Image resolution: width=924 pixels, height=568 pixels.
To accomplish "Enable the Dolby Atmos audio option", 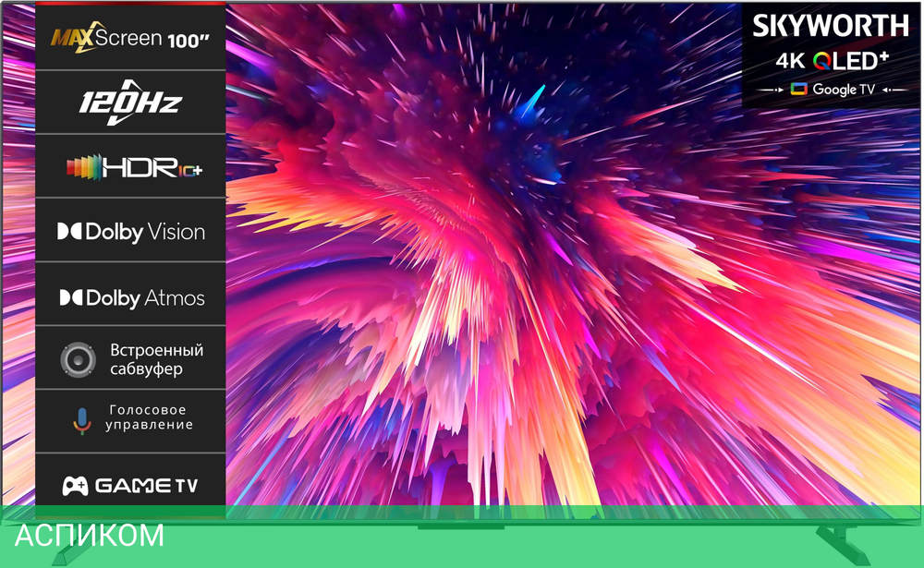I will click(x=128, y=297).
